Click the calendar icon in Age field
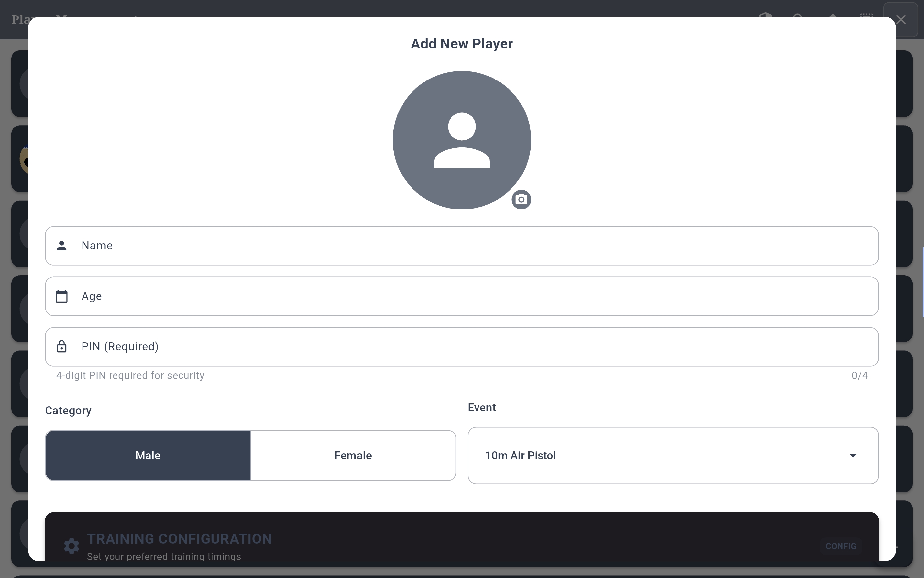This screenshot has width=924, height=578. click(62, 296)
